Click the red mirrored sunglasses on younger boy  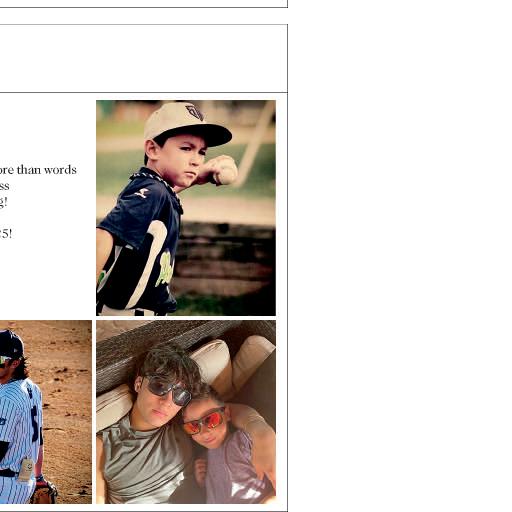click(x=203, y=422)
